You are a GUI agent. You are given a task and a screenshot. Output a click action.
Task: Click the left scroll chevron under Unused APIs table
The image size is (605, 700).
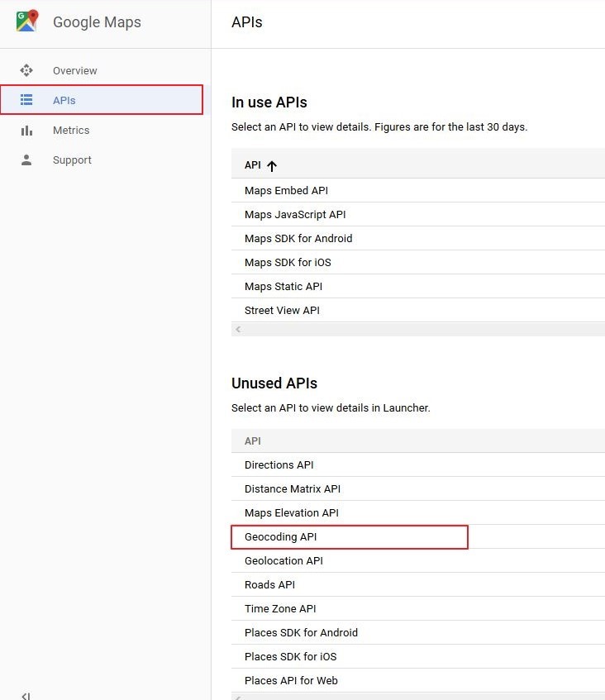(x=238, y=698)
